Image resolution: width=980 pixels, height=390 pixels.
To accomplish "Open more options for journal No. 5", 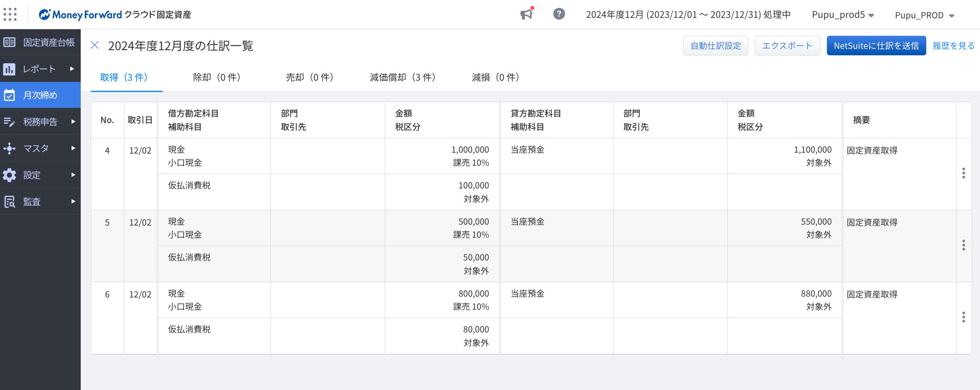I will pos(963,245).
